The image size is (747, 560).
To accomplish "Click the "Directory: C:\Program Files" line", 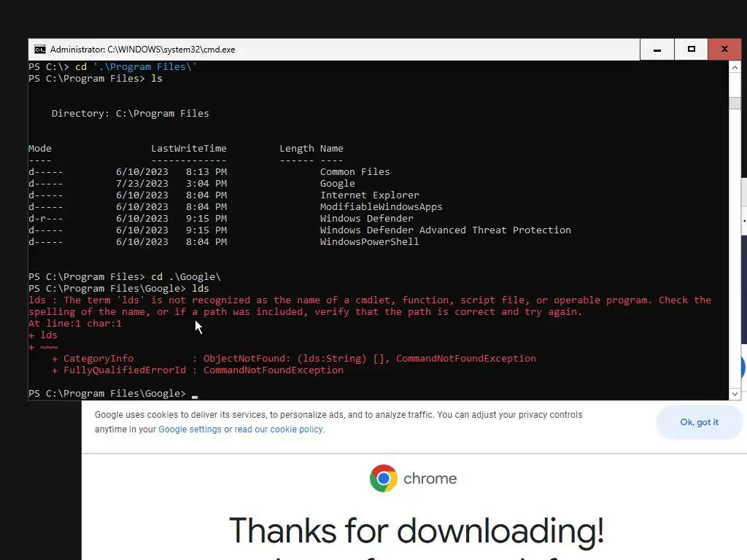I will pyautogui.click(x=130, y=113).
